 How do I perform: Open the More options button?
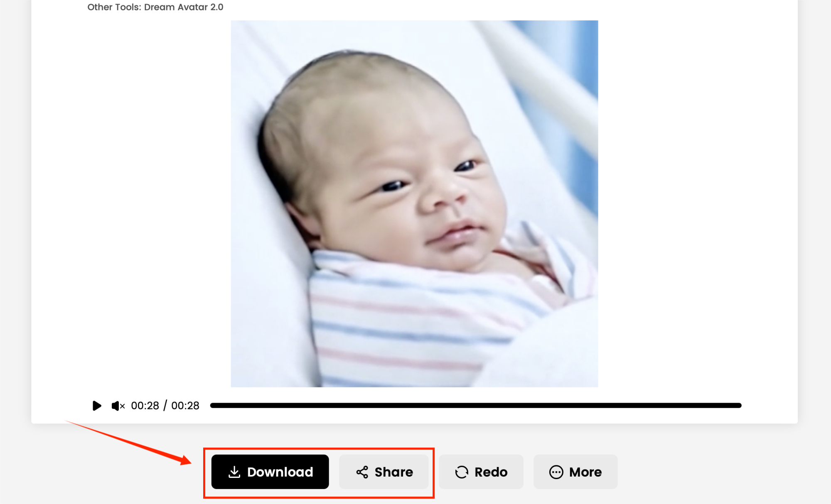coord(575,472)
